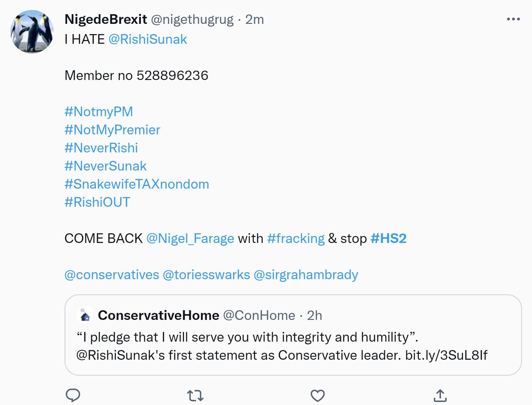The height and width of the screenshot is (405, 532).
Task: Open the @RishiSunak mention link
Action: click(x=148, y=40)
